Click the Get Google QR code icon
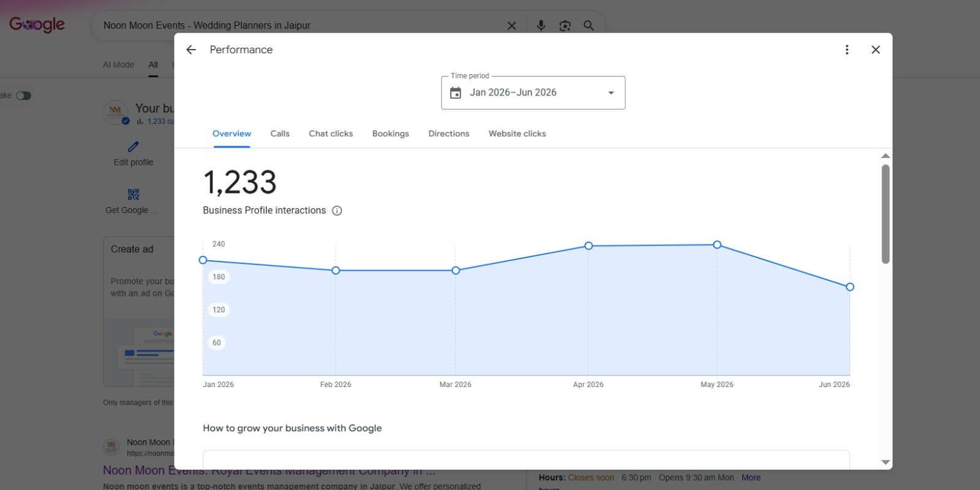The width and height of the screenshot is (980, 490). coord(133,195)
